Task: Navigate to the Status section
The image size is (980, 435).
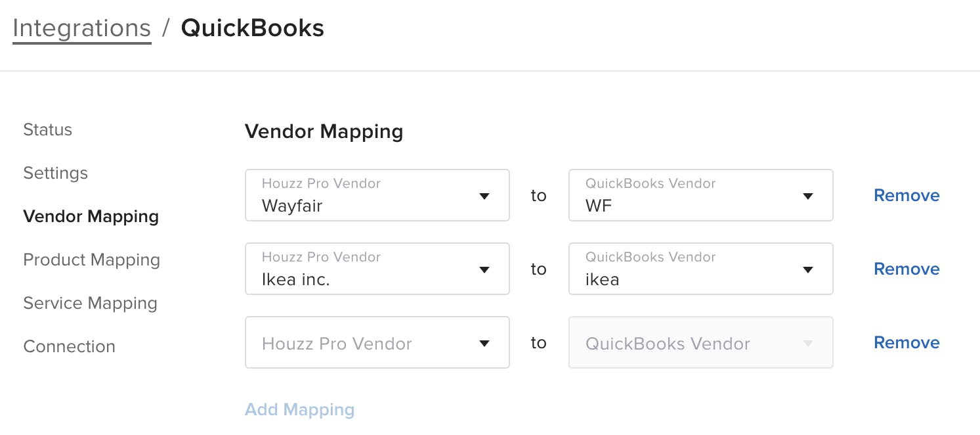Action: [x=47, y=129]
